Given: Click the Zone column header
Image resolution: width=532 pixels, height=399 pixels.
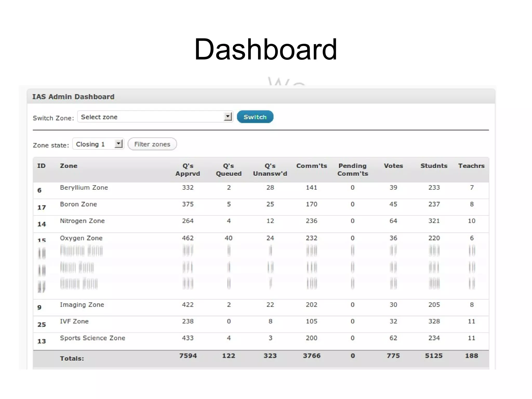Looking at the screenshot, I should 69,166.
